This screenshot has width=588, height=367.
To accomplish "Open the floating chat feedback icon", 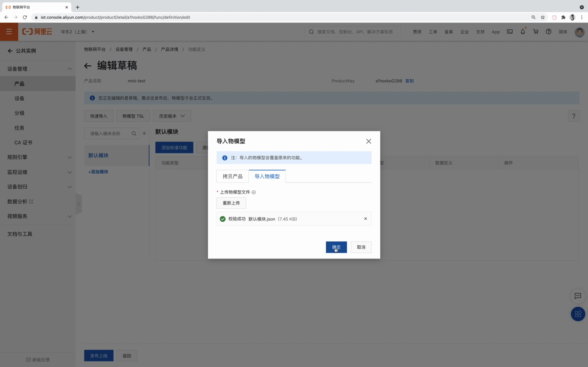I will coord(578,296).
